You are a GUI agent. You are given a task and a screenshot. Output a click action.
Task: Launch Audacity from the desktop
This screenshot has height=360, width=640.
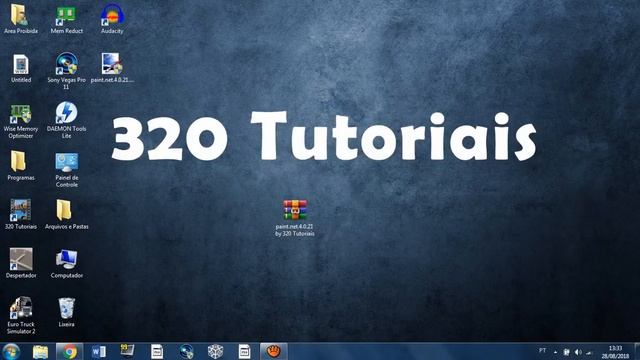click(x=112, y=15)
